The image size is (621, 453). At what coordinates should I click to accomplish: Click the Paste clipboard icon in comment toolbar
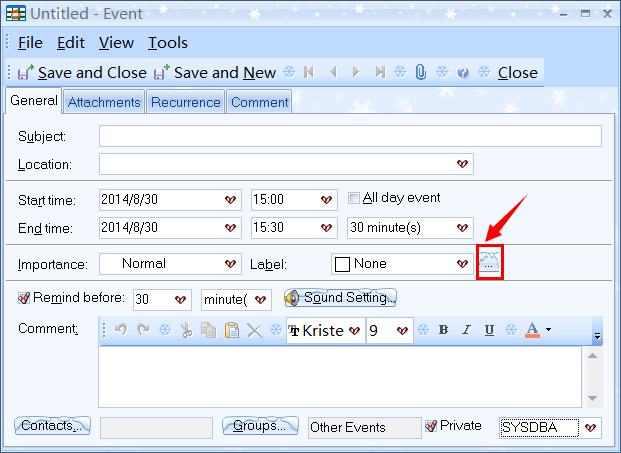click(x=231, y=331)
